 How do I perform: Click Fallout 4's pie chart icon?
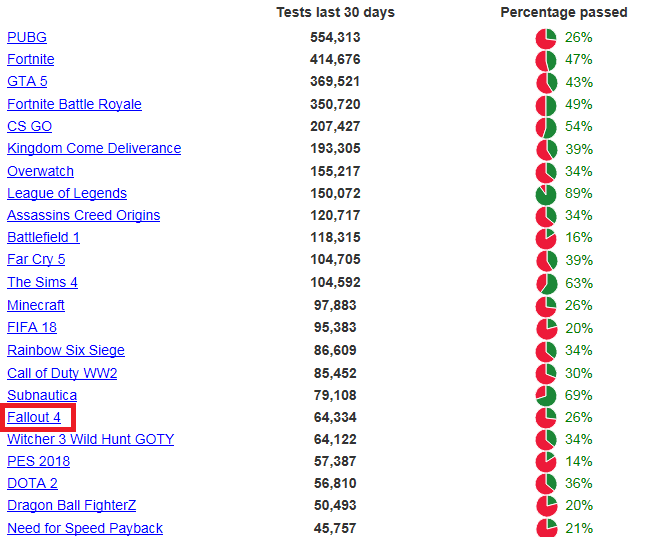pos(546,418)
